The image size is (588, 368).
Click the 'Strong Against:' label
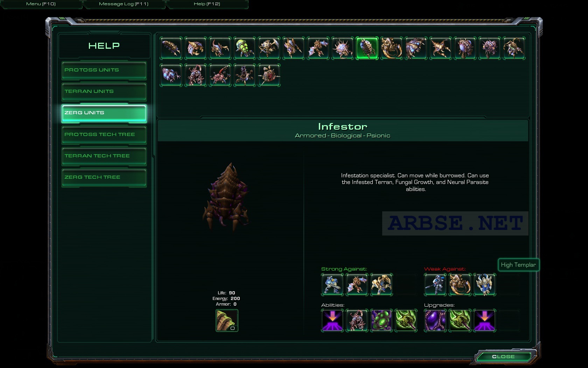coord(344,269)
